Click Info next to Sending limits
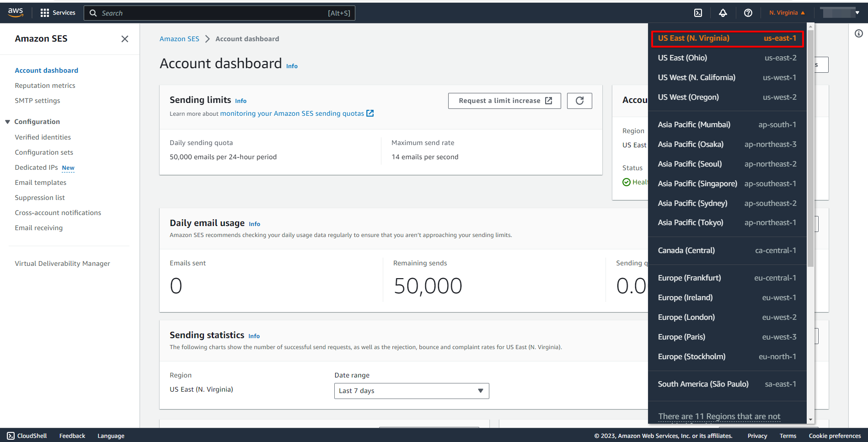 click(241, 101)
